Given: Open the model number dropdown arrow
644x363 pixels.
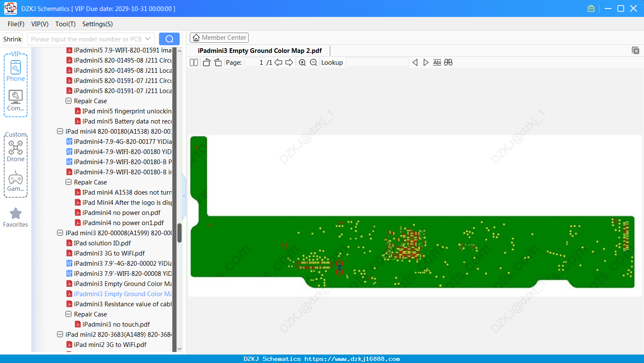Looking at the screenshot, I should pos(148,39).
